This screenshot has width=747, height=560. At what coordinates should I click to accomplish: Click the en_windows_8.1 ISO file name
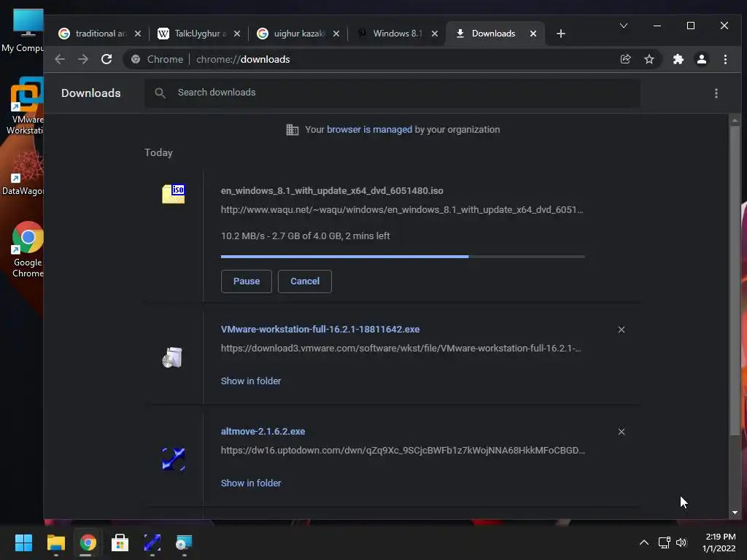332,191
